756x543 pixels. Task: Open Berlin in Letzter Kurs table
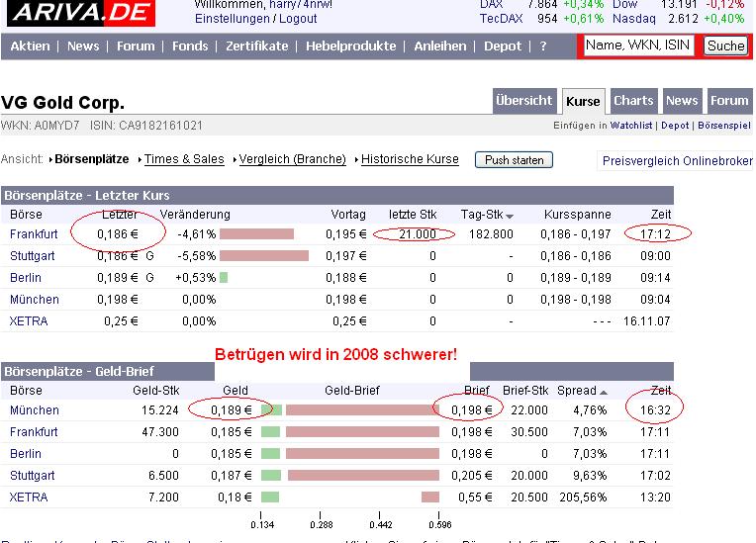(x=26, y=278)
